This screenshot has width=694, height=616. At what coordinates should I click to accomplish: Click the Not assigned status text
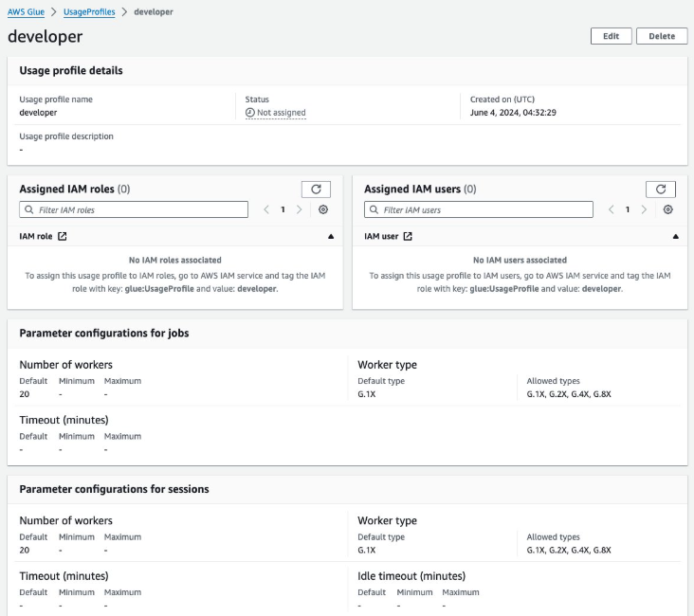point(282,113)
